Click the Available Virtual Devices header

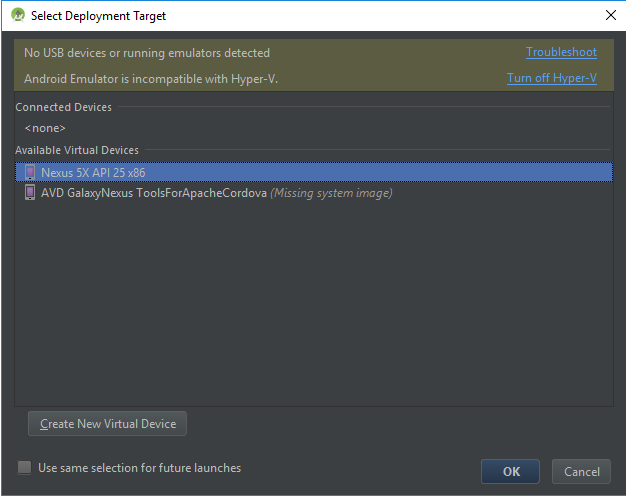77,150
